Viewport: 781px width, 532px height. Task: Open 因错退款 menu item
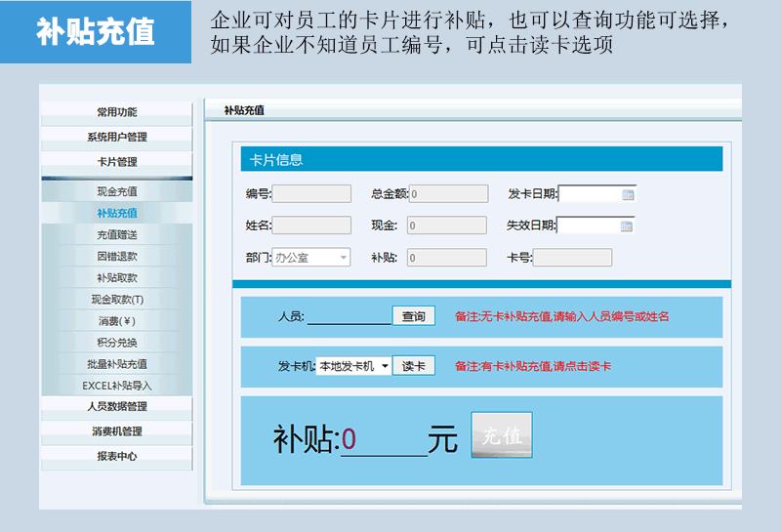coord(116,256)
